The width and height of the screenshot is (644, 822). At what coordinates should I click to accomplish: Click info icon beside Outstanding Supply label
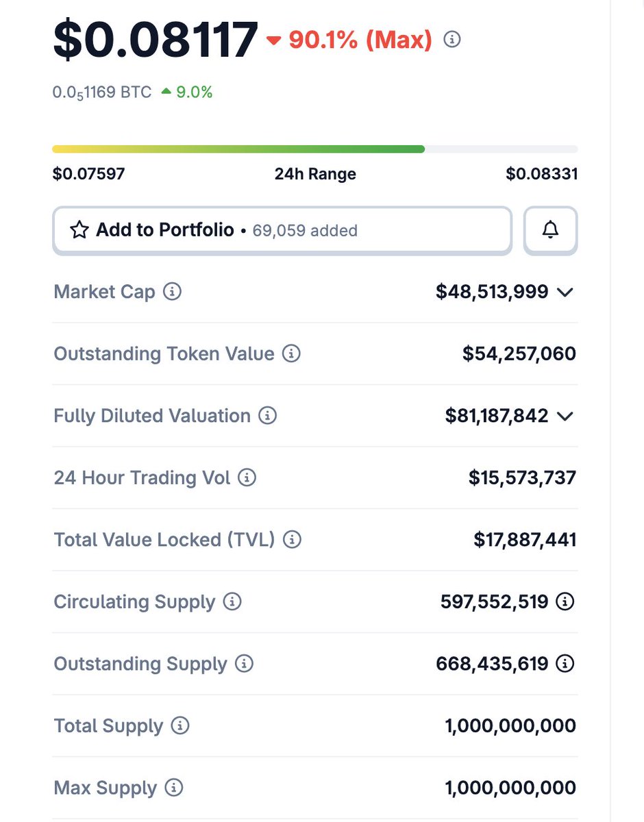(x=244, y=664)
